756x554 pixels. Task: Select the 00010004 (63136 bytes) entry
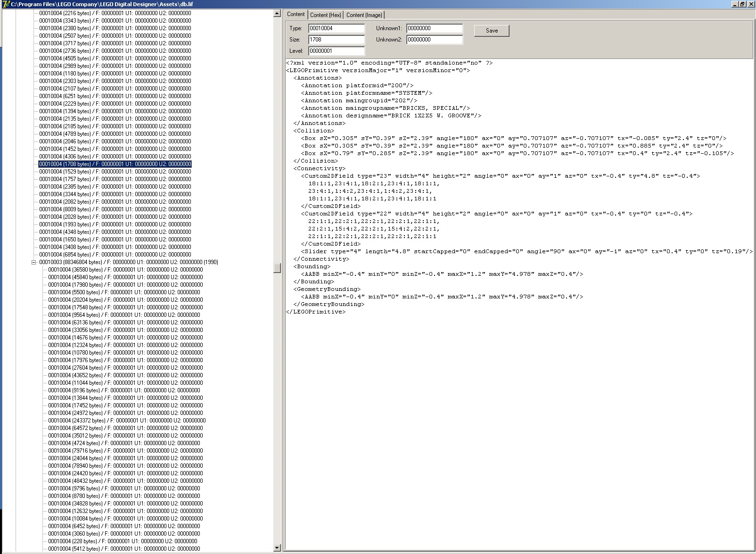coord(125,322)
